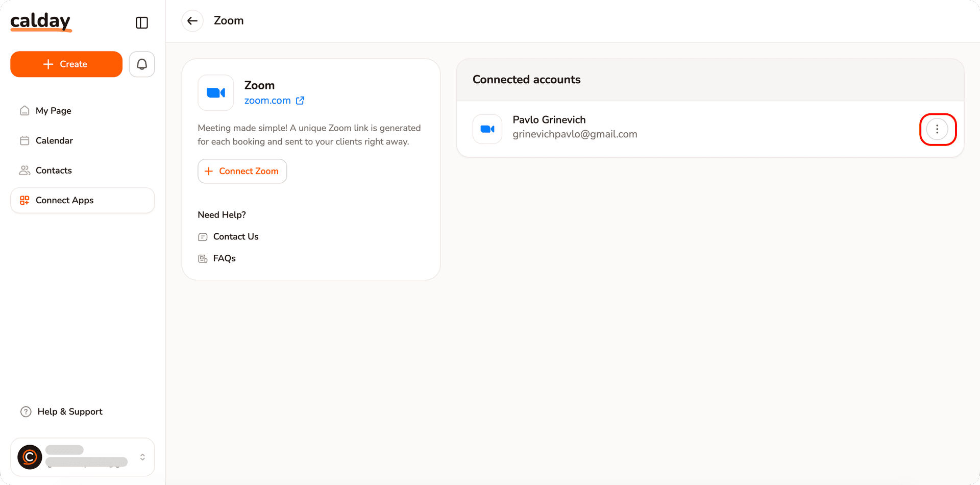Navigate to Calendar
The image size is (980, 485).
click(x=54, y=140)
